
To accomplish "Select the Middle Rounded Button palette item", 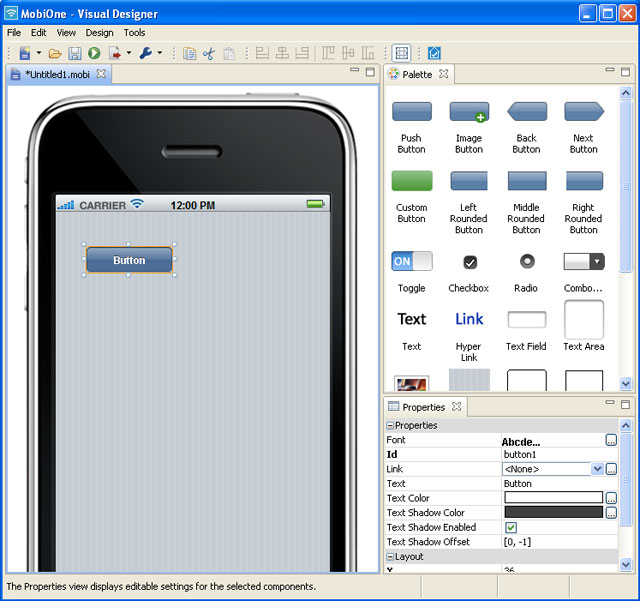I will tap(527, 203).
